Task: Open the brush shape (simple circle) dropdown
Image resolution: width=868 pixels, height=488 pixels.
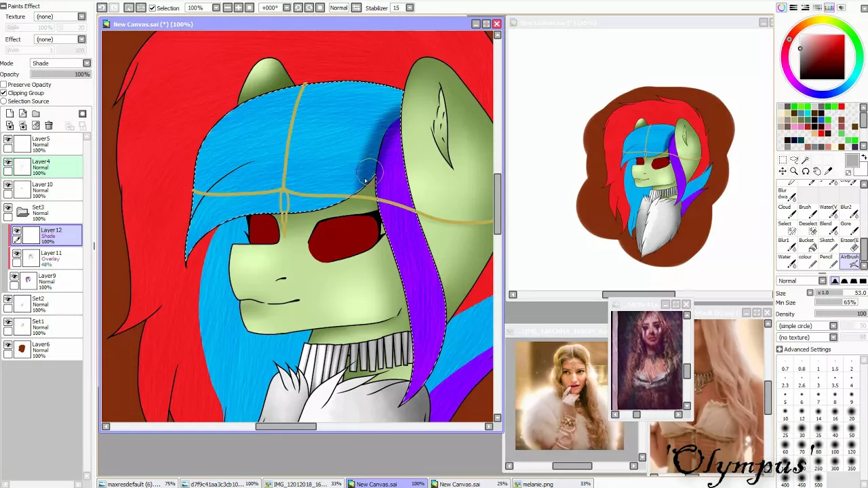Action: click(x=807, y=326)
